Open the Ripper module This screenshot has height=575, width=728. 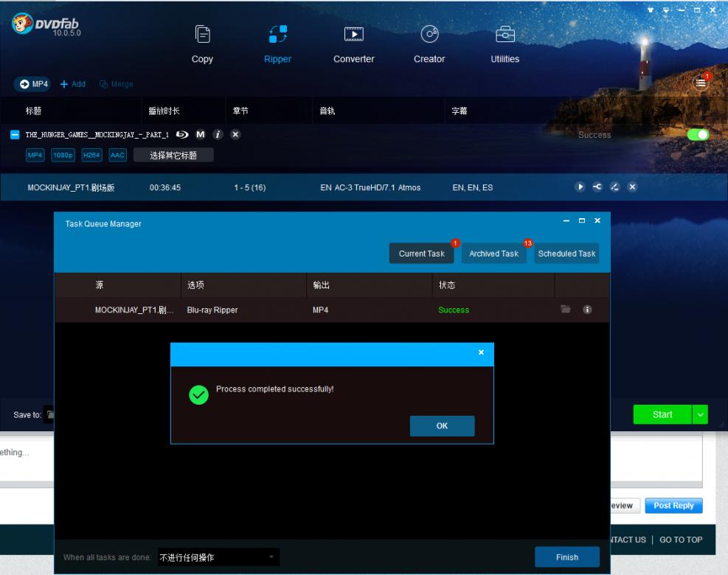tap(277, 43)
